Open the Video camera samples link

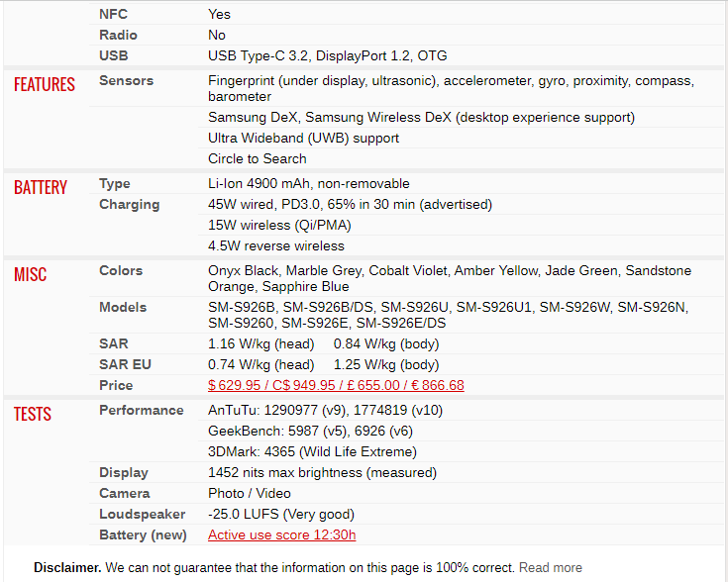[273, 493]
